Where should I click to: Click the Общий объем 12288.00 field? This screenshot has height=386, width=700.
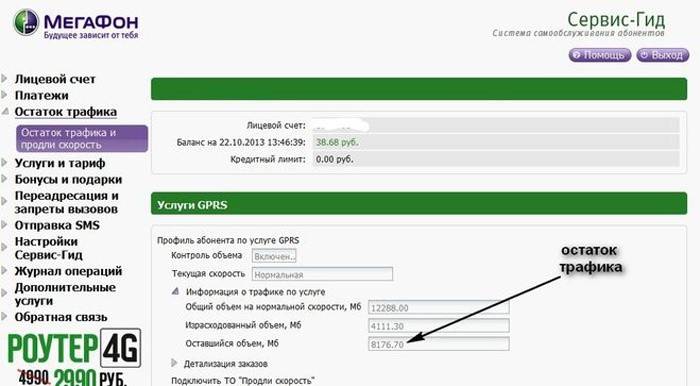pyautogui.click(x=438, y=307)
